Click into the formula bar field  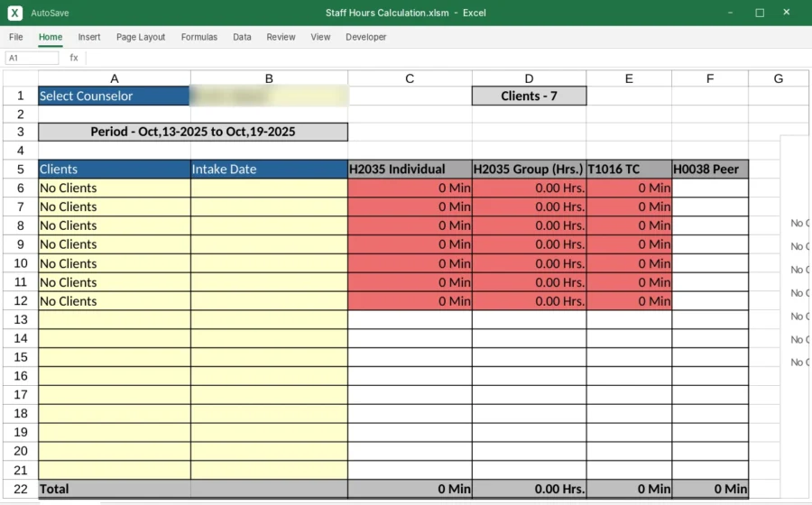point(448,58)
